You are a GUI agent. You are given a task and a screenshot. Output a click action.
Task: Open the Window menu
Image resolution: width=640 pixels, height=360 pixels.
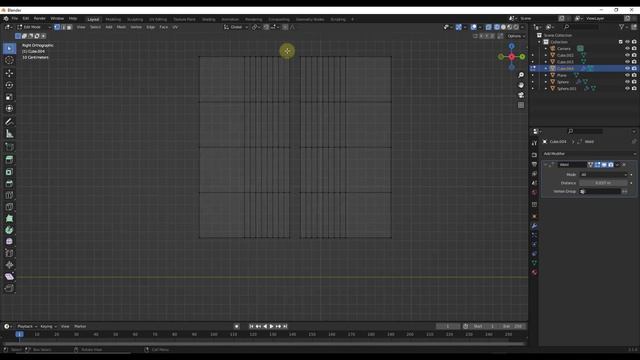click(57, 19)
